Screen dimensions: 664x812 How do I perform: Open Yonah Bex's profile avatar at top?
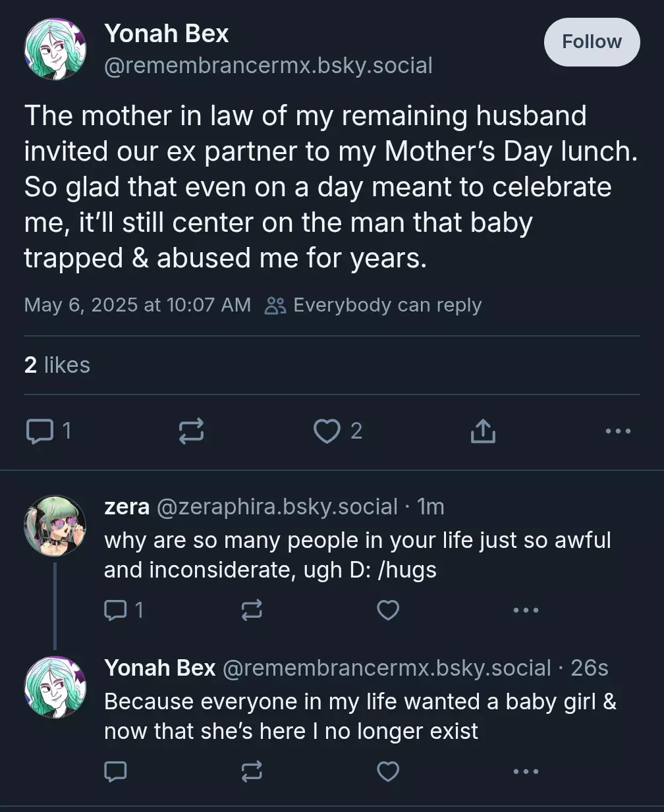click(x=55, y=49)
